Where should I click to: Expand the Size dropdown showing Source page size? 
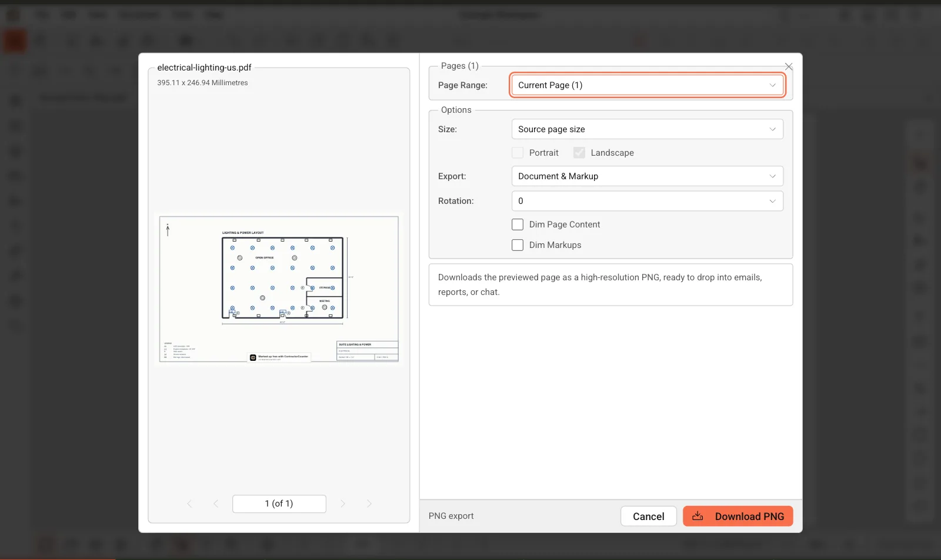coord(648,129)
